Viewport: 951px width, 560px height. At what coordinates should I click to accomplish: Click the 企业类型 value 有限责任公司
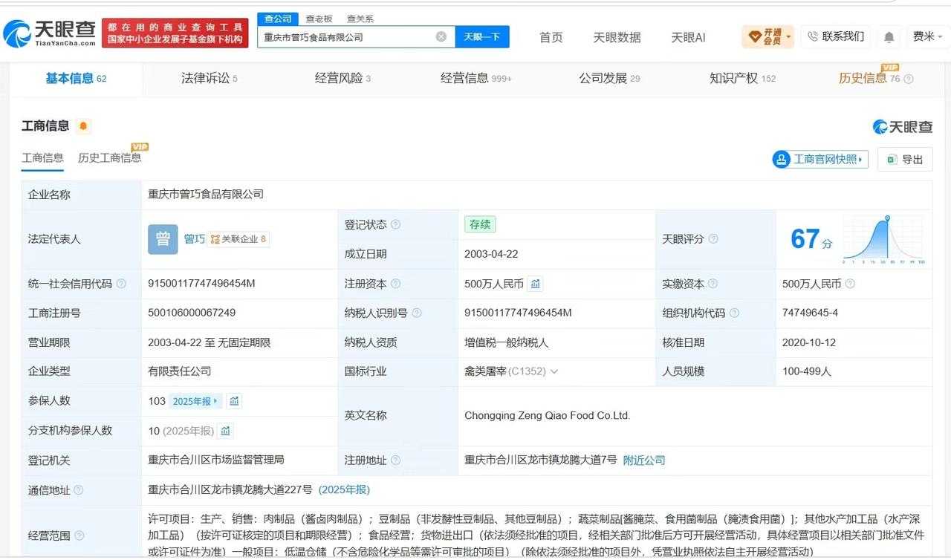tap(180, 371)
